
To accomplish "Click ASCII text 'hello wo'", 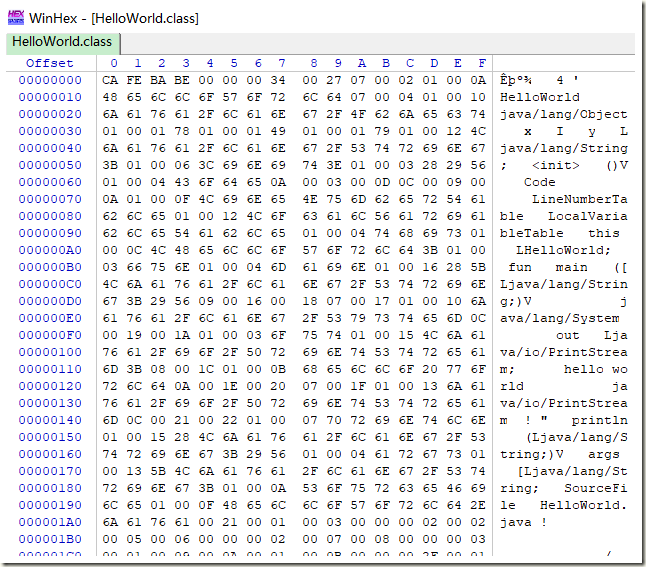I will coord(596,369).
